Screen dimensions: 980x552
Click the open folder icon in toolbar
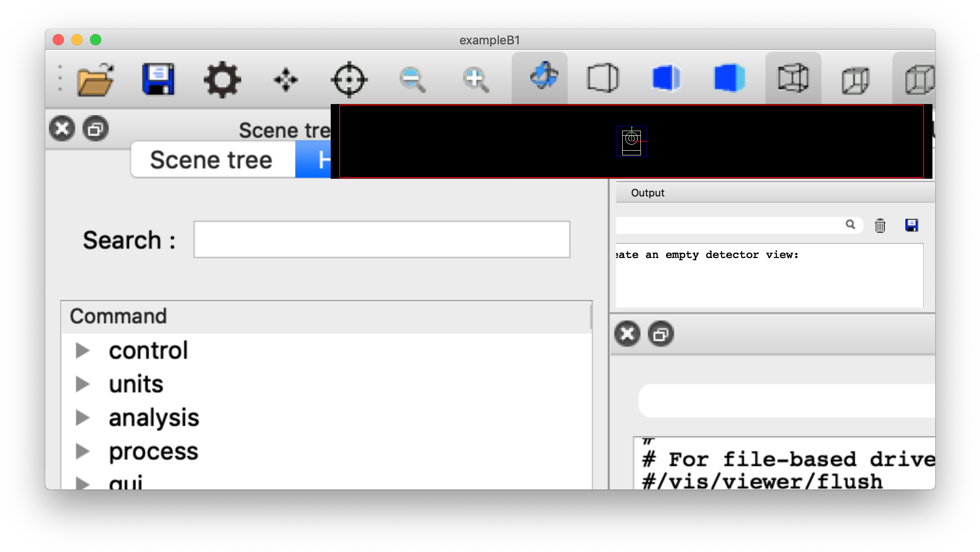[96, 80]
